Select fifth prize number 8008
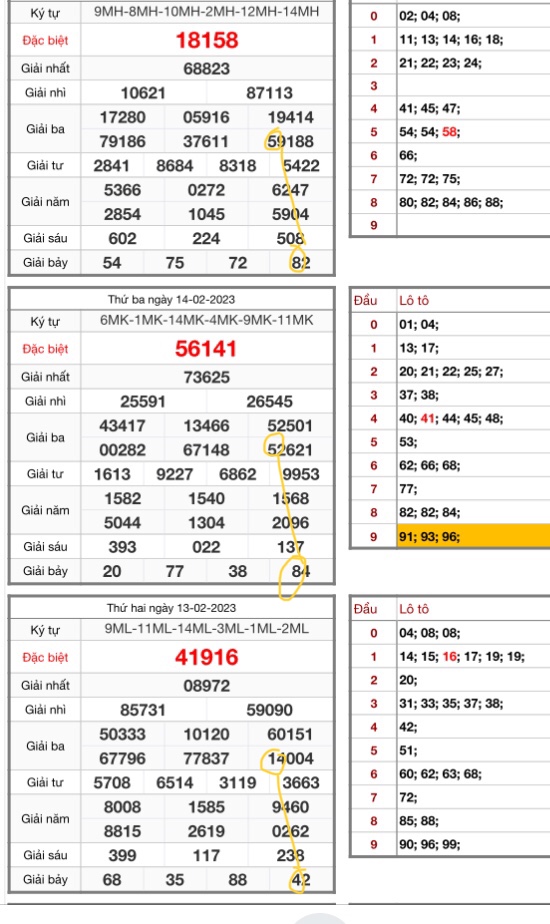This screenshot has width=550, height=924. (x=123, y=807)
